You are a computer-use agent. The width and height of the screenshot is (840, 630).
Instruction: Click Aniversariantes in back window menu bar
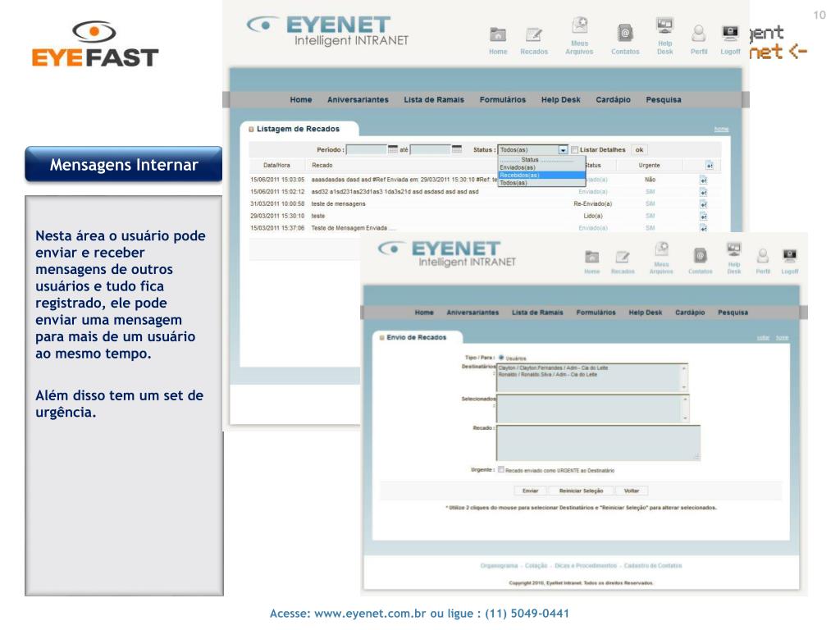(358, 99)
